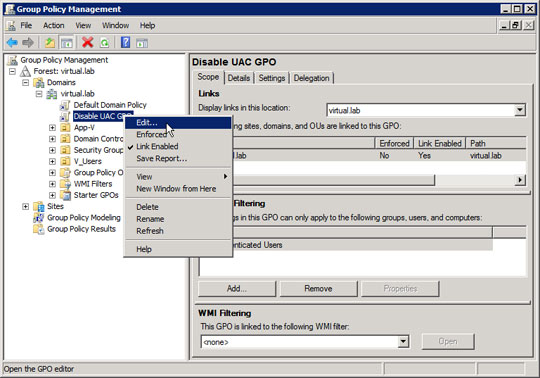
Task: Select Delete in the context menu
Action: click(178, 207)
